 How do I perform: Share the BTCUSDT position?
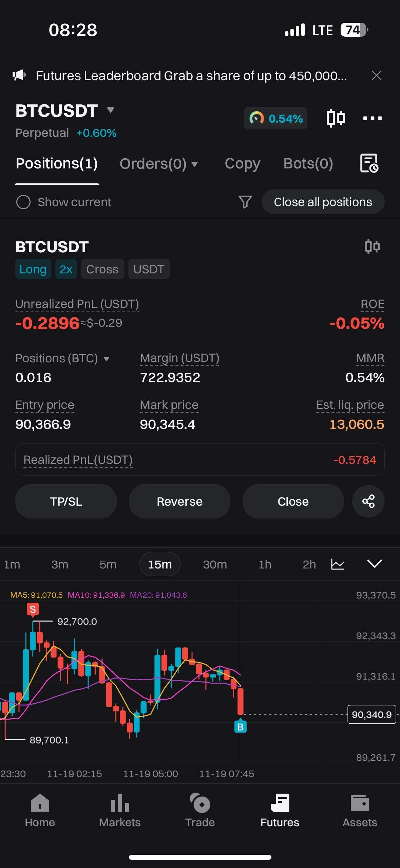tap(368, 501)
